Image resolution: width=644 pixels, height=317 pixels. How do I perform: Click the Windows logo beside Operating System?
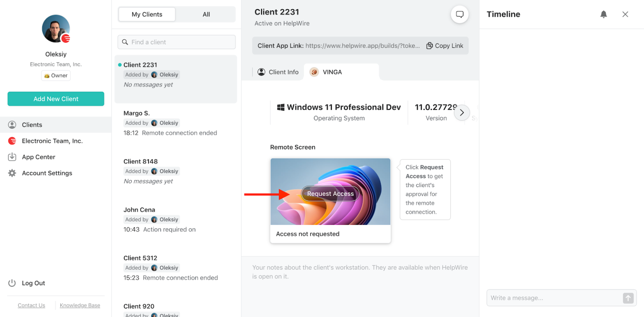click(x=280, y=107)
